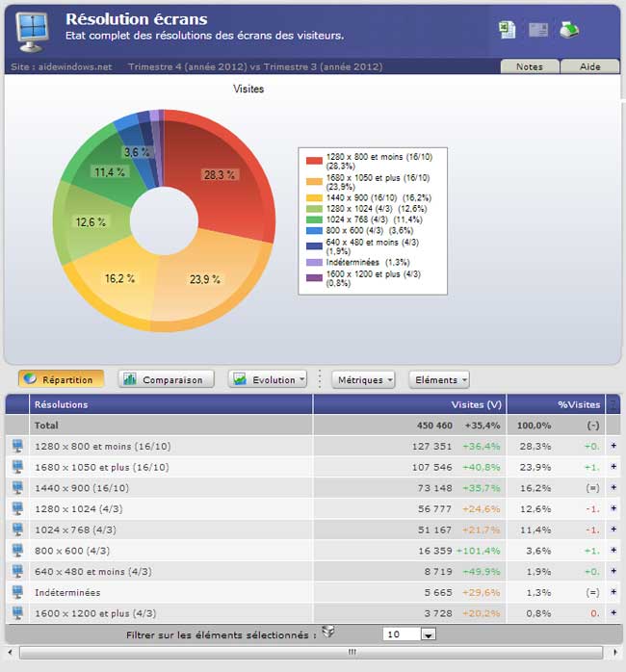Open the Evolution dropdown
Image resolution: width=626 pixels, height=672 pixels.
(x=267, y=379)
